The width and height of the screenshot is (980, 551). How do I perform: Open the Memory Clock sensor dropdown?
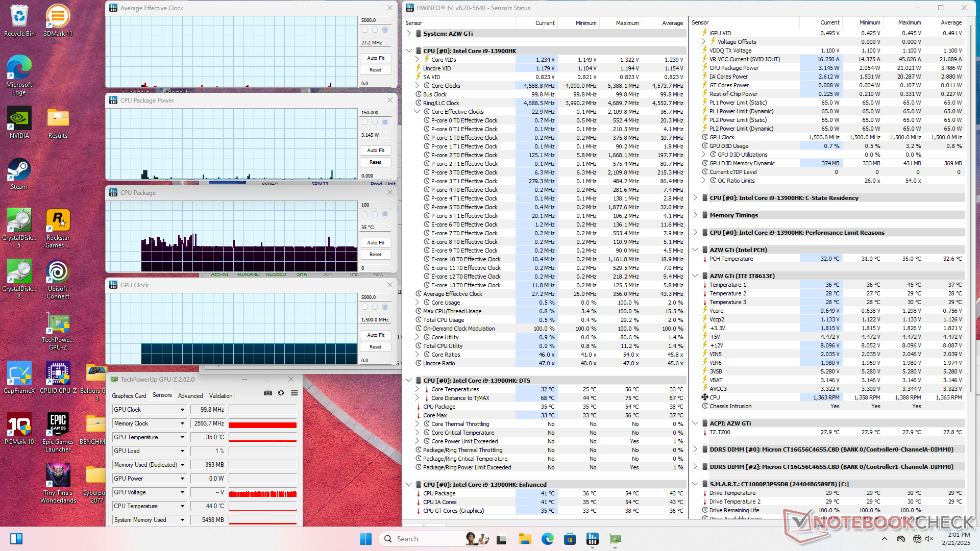pos(182,423)
